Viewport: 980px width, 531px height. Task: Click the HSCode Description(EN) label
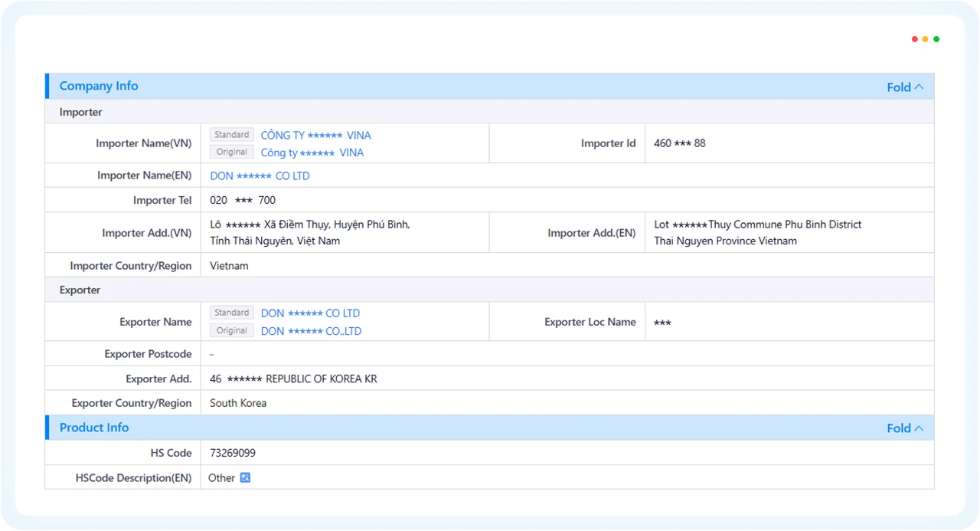(x=134, y=477)
